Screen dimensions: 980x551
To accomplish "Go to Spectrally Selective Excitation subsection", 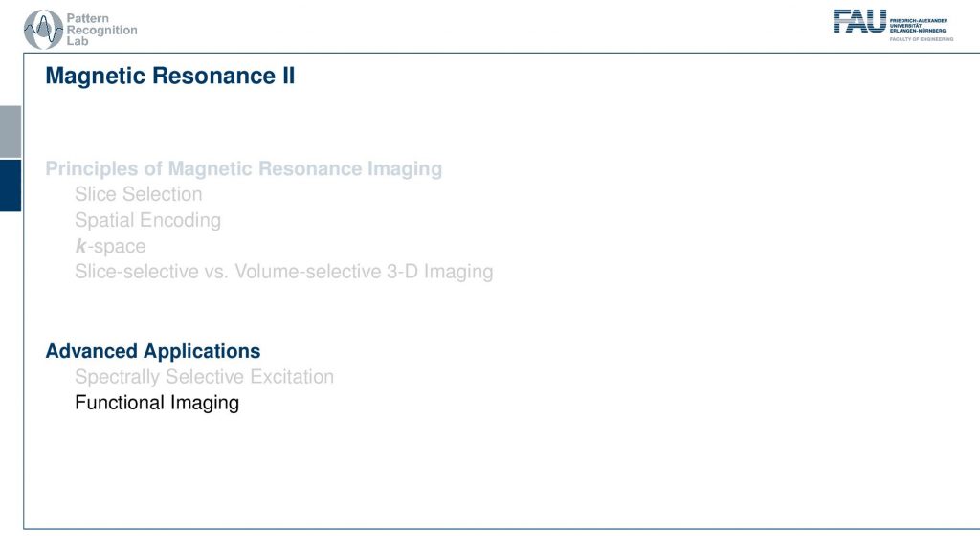I will coord(205,377).
